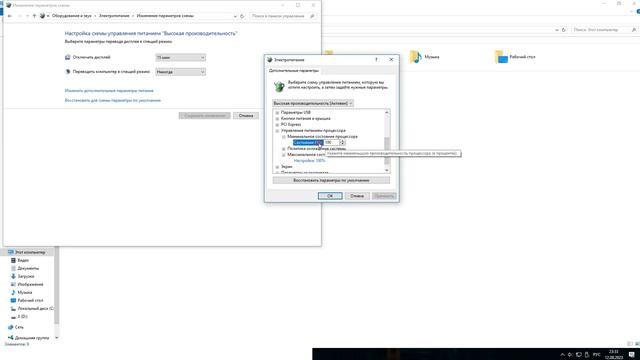
Task: Open Control Panel address bar history dropdown
Action: (235, 16)
